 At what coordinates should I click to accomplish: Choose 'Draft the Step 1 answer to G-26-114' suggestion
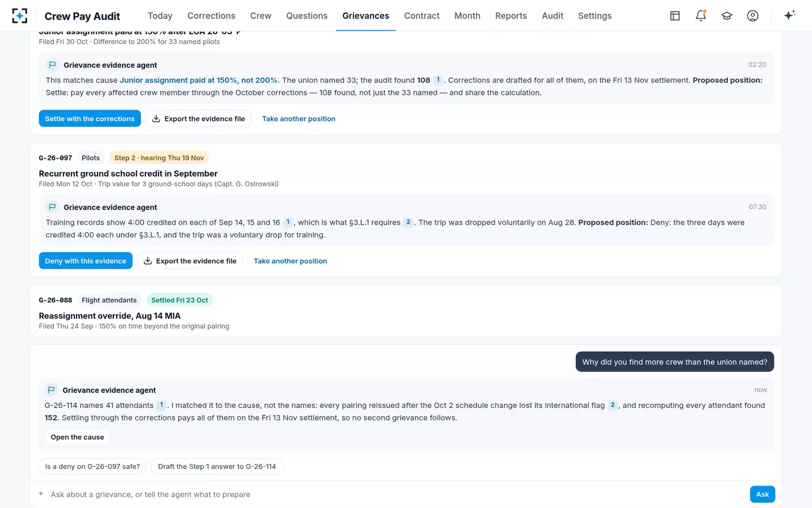(217, 466)
